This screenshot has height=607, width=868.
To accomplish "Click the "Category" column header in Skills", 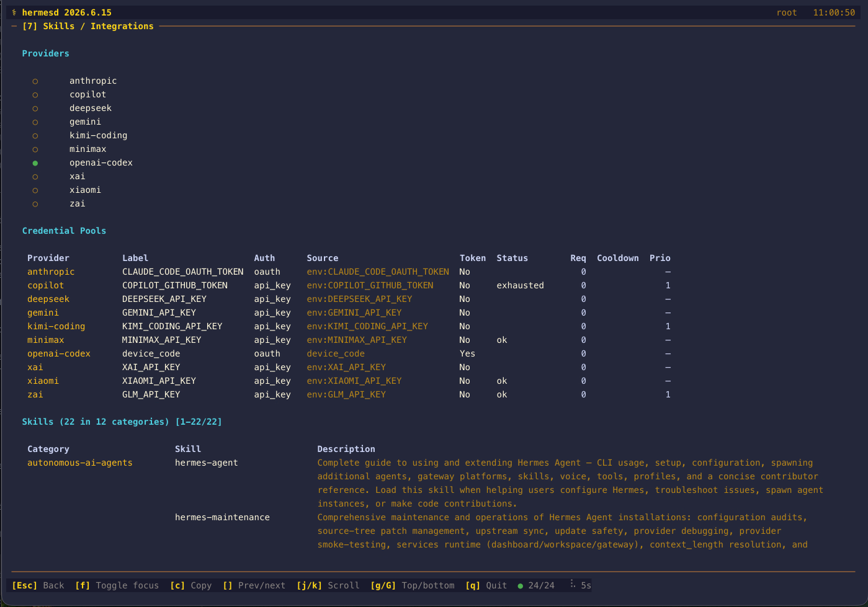I will click(x=48, y=449).
